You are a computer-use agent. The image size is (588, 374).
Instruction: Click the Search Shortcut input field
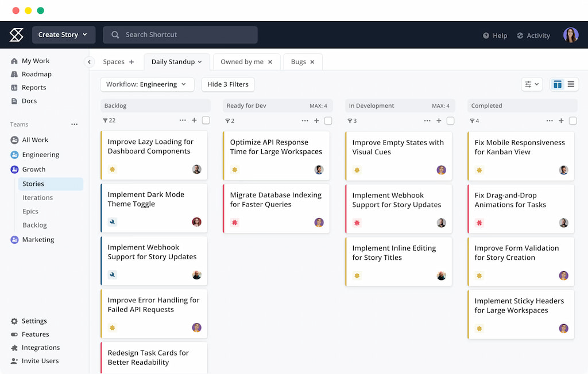(180, 34)
